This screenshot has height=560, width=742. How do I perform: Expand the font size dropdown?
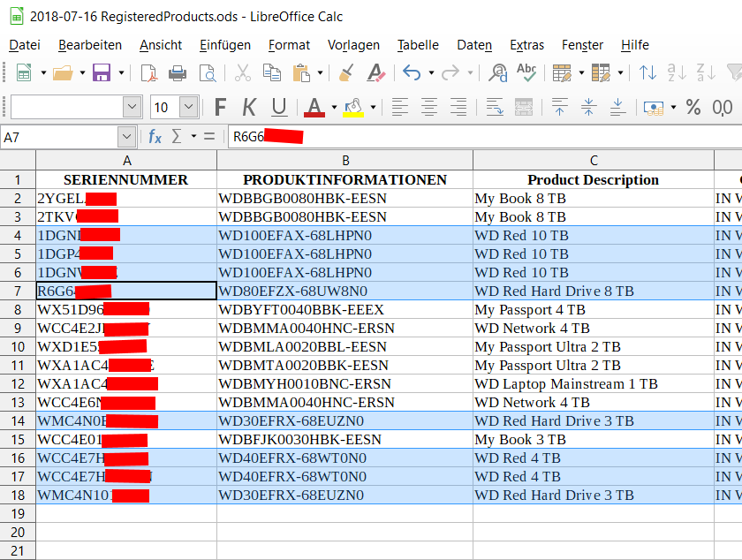(189, 108)
